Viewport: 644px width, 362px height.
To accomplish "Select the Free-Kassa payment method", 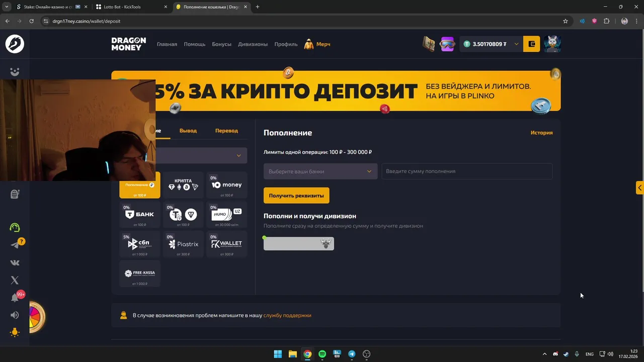I will pyautogui.click(x=140, y=274).
